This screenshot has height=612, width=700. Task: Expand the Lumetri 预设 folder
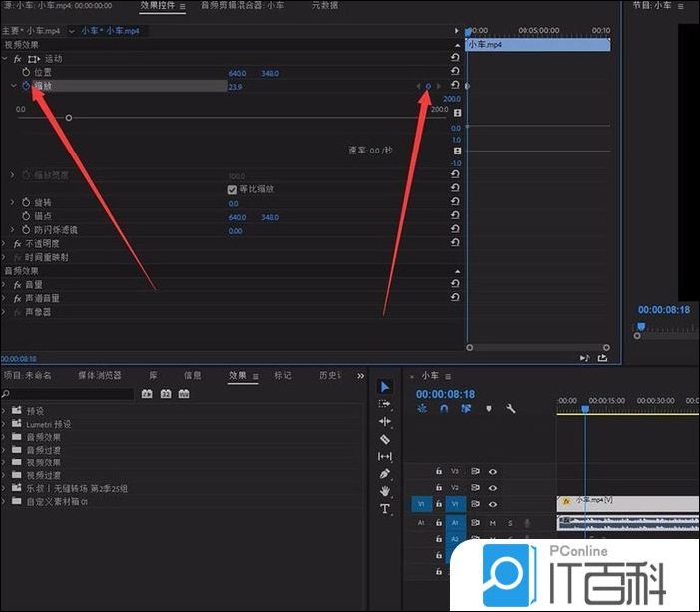pyautogui.click(x=6, y=423)
